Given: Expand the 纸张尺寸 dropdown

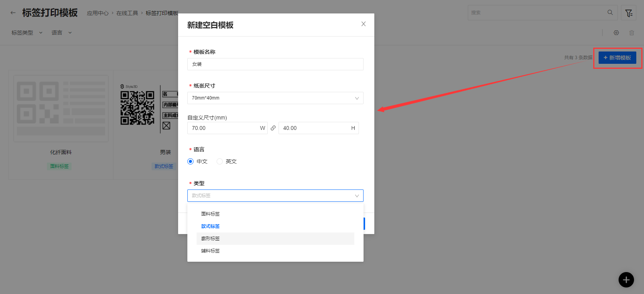Looking at the screenshot, I should point(275,98).
